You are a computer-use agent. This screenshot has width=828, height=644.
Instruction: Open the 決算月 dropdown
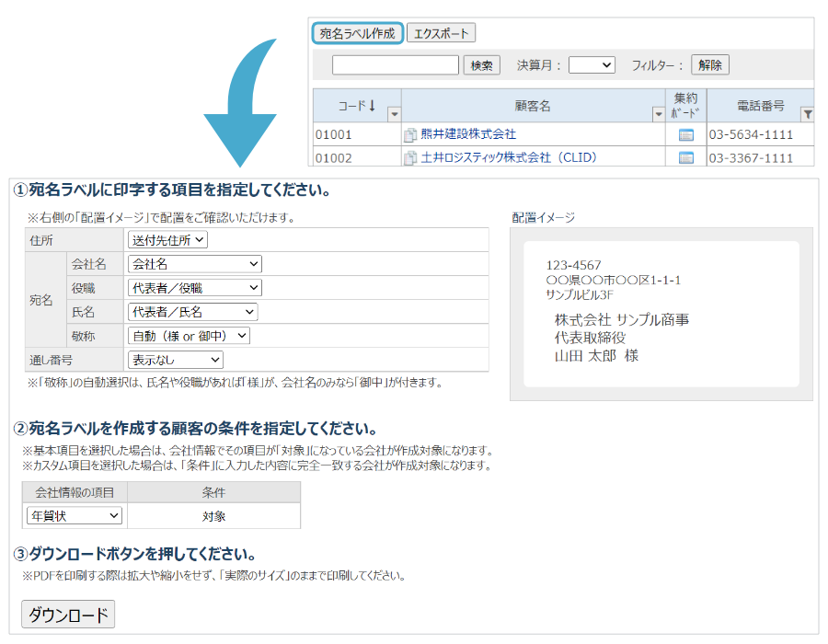(591, 65)
